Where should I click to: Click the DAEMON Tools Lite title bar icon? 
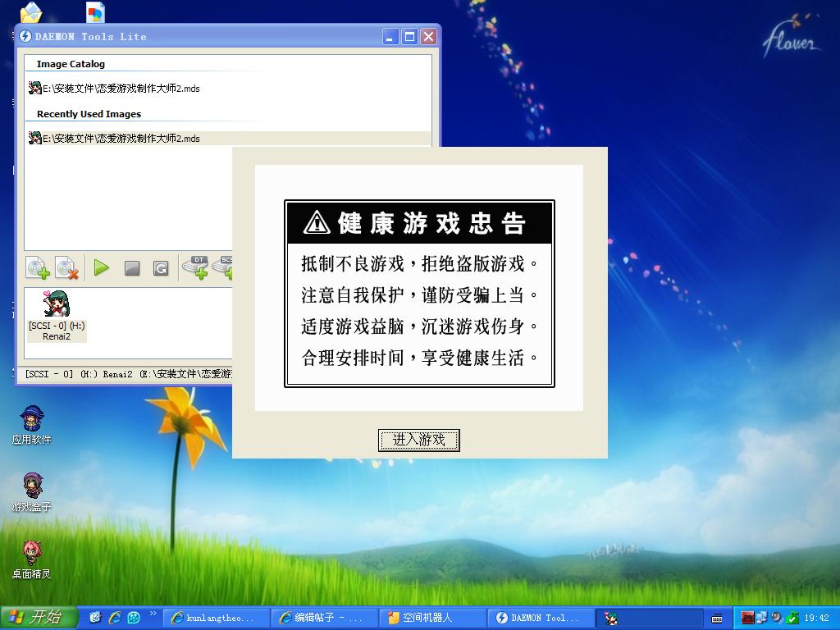point(25,36)
